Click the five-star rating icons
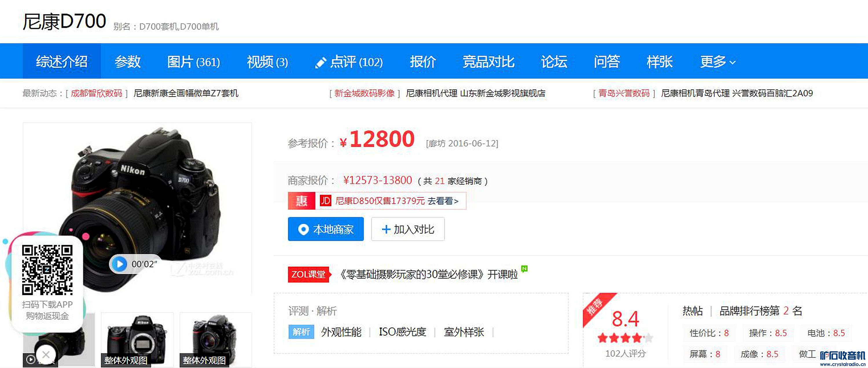Image resolution: width=868 pixels, height=368 pixels. [625, 338]
